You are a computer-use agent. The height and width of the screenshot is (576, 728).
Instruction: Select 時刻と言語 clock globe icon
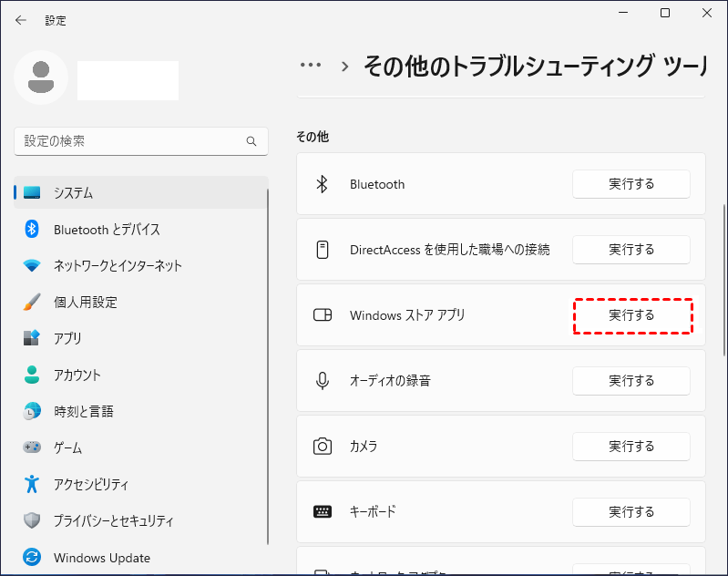(32, 412)
